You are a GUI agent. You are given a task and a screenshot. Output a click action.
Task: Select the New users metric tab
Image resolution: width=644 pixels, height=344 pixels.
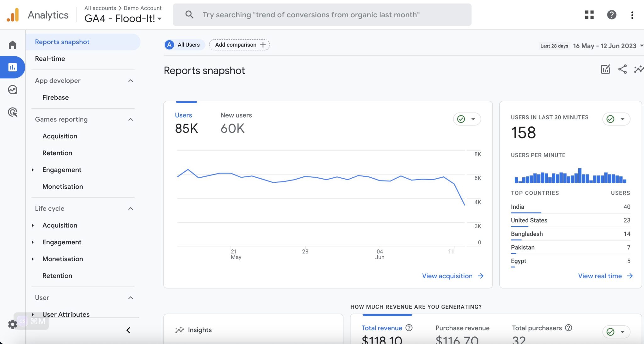(236, 123)
